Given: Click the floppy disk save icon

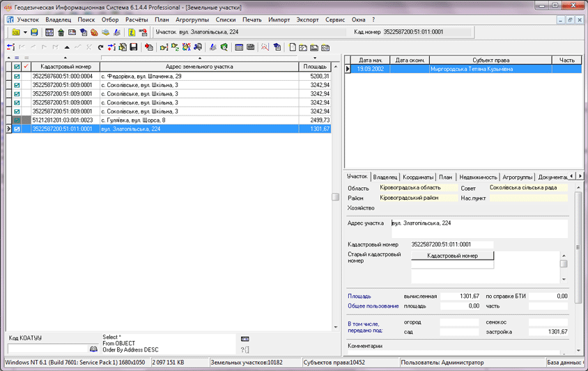Looking at the screenshot, I should pyautogui.click(x=134, y=47).
